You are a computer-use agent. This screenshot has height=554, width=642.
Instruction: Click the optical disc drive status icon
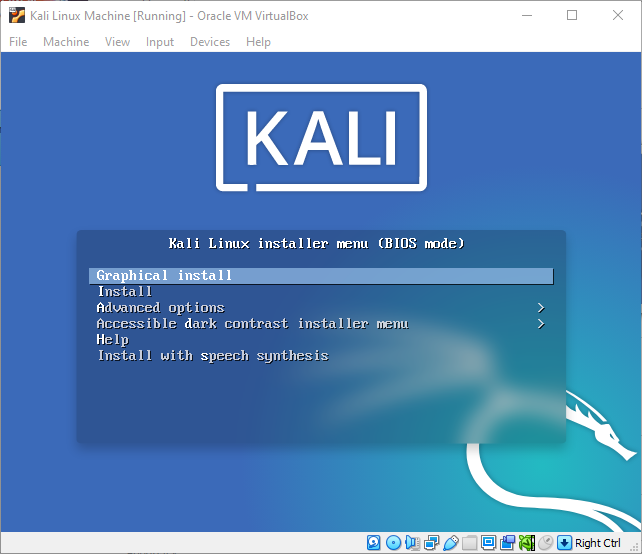[393, 543]
